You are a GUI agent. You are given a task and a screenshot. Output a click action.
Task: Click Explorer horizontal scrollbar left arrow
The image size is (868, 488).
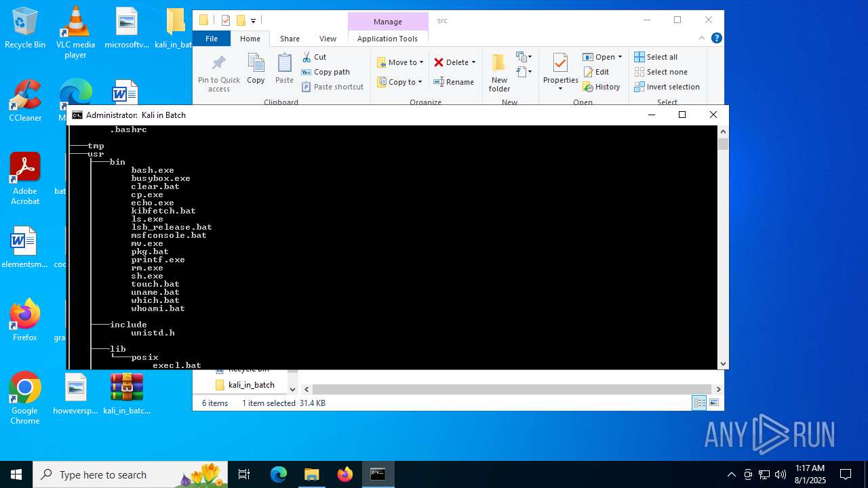pyautogui.click(x=307, y=389)
